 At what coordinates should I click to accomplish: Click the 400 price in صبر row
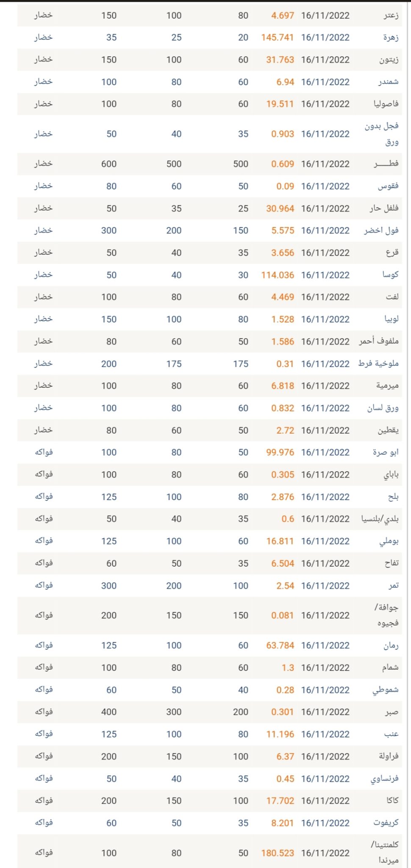tap(108, 712)
